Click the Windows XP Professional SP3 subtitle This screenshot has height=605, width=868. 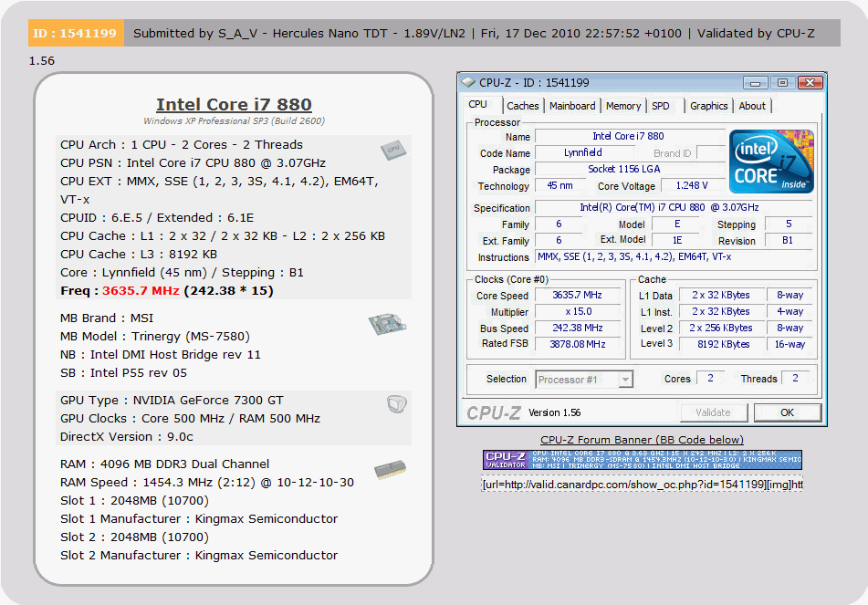[x=234, y=120]
